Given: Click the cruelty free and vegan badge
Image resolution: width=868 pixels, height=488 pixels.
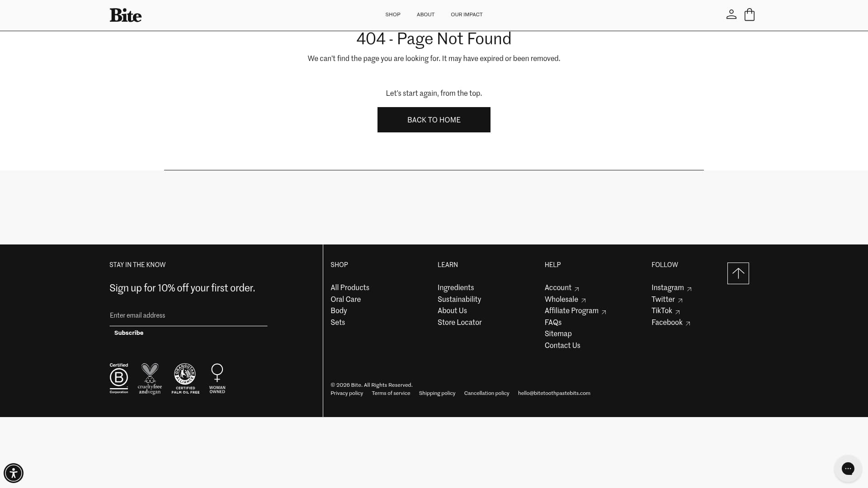Looking at the screenshot, I should coord(150,379).
